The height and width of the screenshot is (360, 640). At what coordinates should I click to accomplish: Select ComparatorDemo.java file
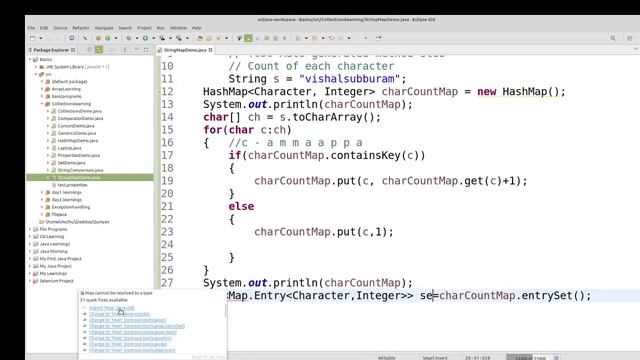pyautogui.click(x=80, y=118)
